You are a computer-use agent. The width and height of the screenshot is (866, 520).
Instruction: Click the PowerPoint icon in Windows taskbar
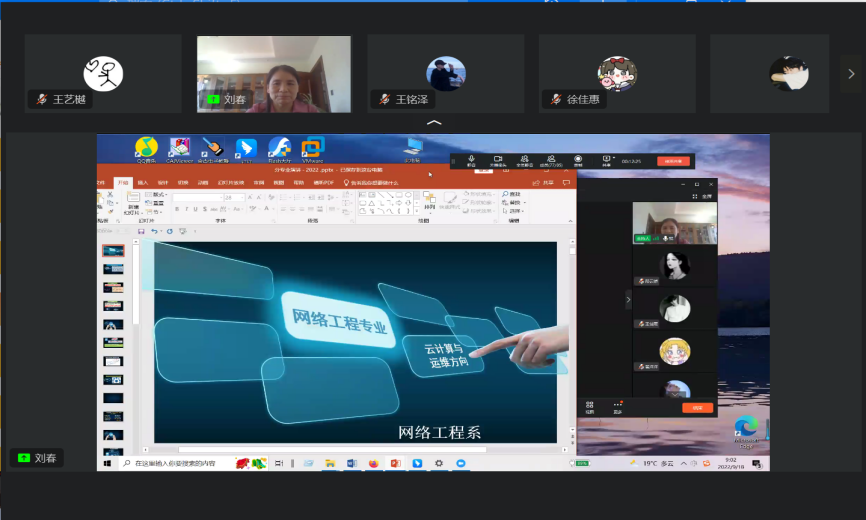pos(395,464)
